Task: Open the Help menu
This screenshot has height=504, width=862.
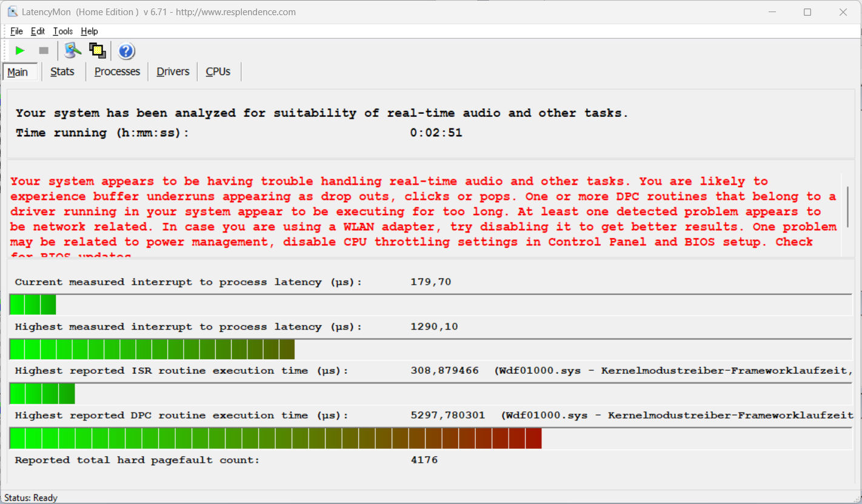Action: point(89,31)
